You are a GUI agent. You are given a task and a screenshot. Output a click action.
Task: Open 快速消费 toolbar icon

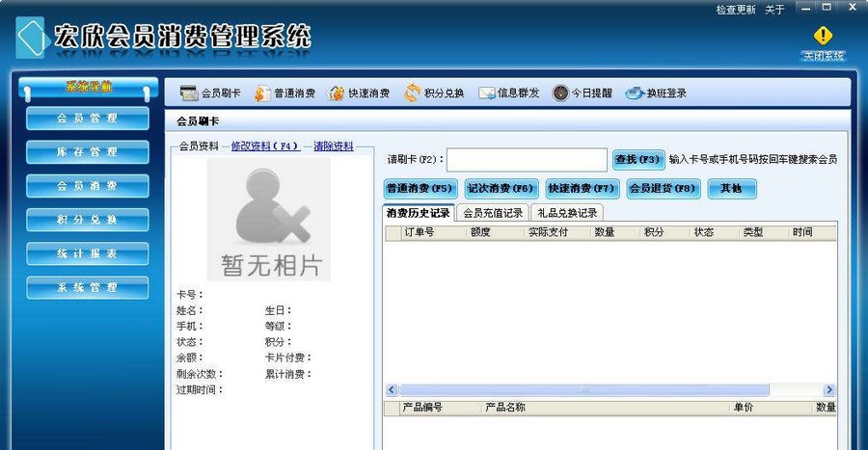coord(336,93)
